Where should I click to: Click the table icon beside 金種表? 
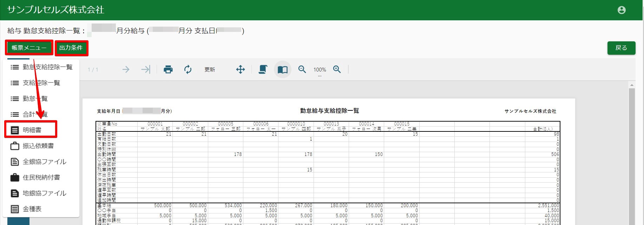pos(15,209)
